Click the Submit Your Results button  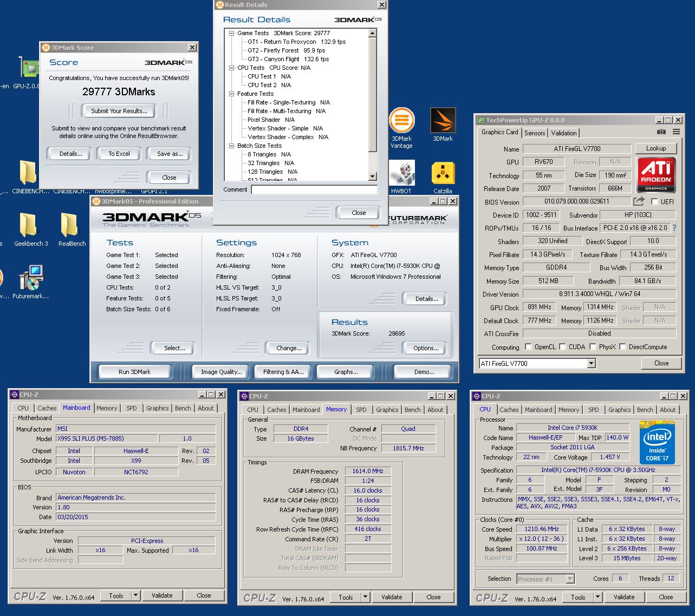[x=119, y=111]
